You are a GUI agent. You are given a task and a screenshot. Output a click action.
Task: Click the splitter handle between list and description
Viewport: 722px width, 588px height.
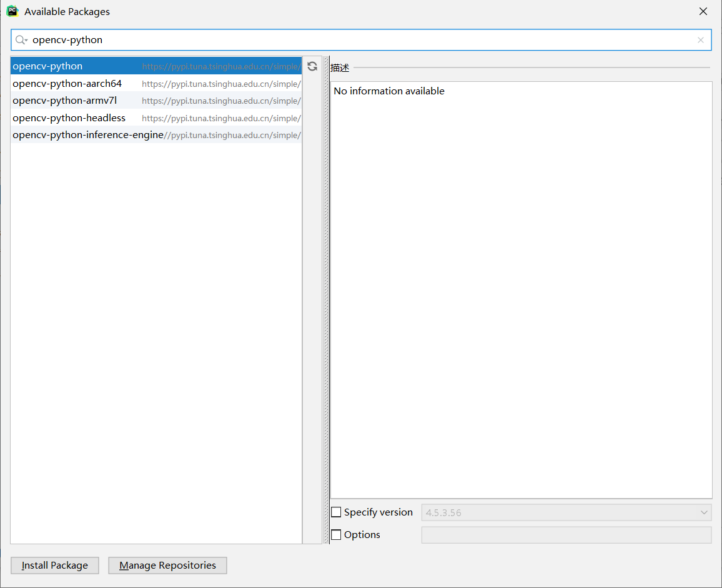point(327,299)
